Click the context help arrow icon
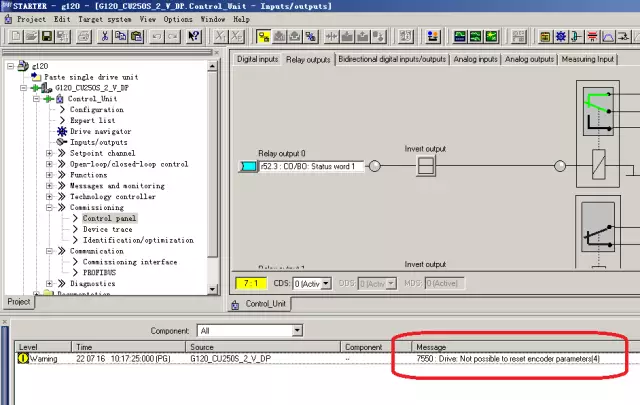The height and width of the screenshot is (405, 640). (194, 37)
